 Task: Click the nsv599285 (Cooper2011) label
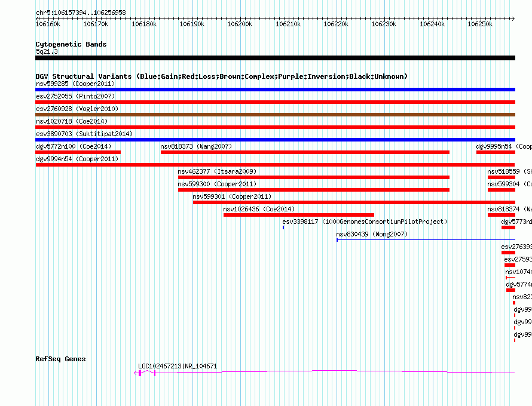[x=75, y=84]
